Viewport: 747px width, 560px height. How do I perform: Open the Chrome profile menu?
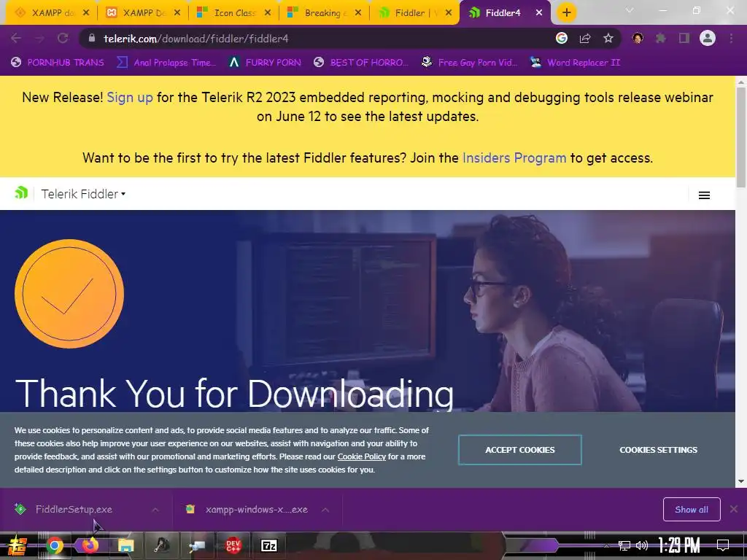coord(708,38)
